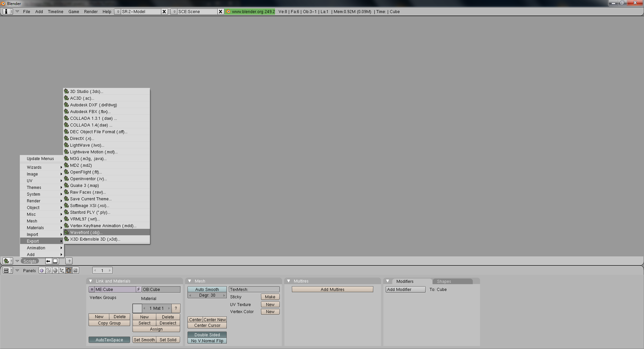Toggle the AutoTexSpace button

point(109,340)
